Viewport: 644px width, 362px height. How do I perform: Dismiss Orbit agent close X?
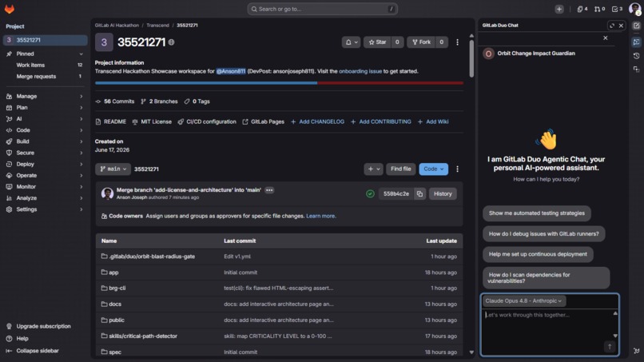tap(606, 38)
